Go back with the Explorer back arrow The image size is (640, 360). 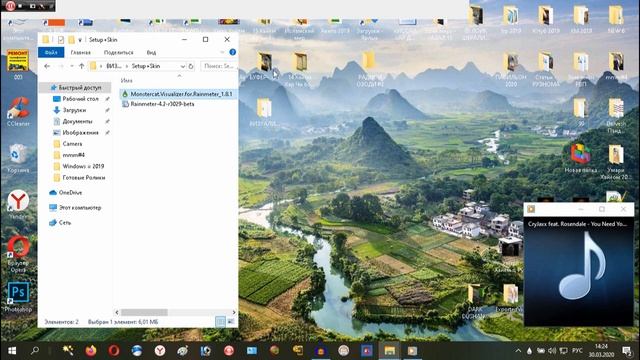point(47,66)
